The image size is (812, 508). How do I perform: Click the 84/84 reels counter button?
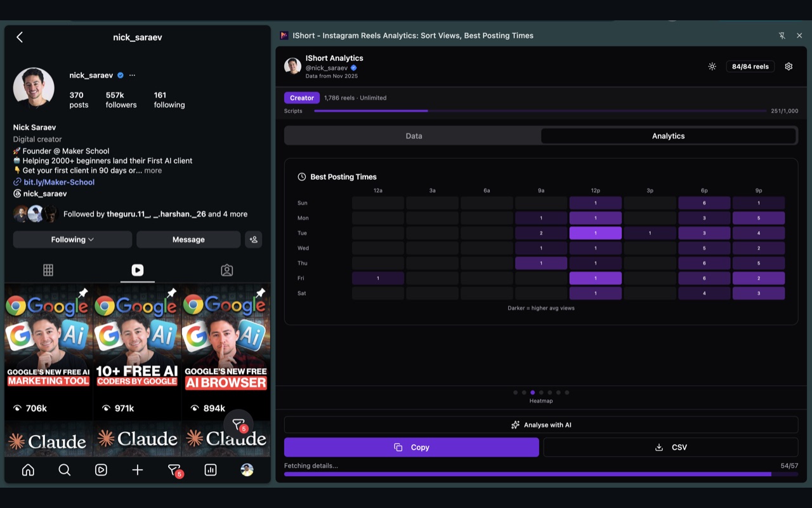[x=750, y=66]
